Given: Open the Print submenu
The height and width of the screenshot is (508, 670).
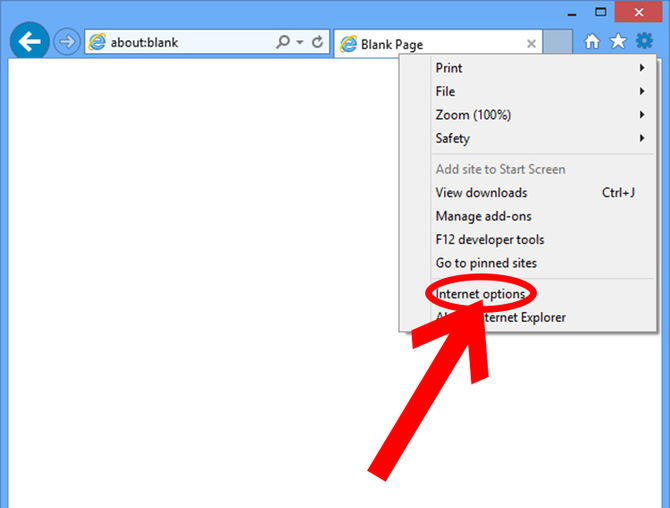Looking at the screenshot, I should (x=527, y=68).
